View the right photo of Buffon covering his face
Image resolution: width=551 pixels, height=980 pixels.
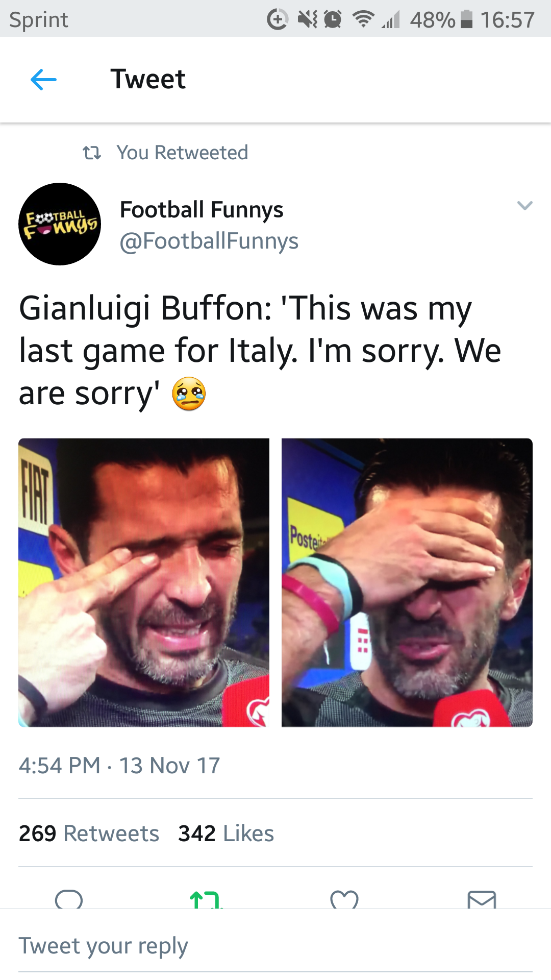407,582
